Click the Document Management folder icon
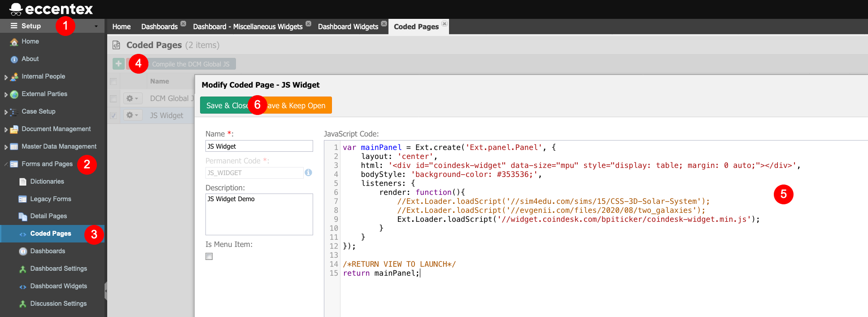The width and height of the screenshot is (868, 317). click(x=14, y=129)
